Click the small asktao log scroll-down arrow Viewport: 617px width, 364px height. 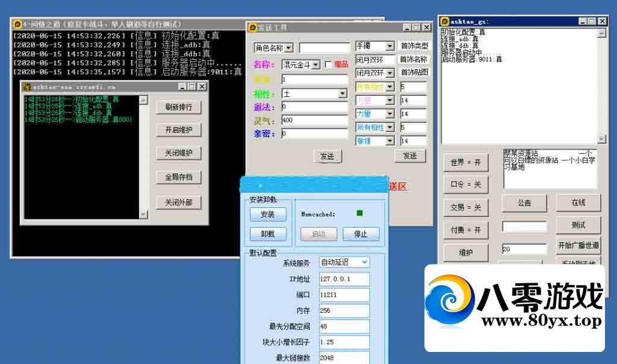pyautogui.click(x=143, y=214)
